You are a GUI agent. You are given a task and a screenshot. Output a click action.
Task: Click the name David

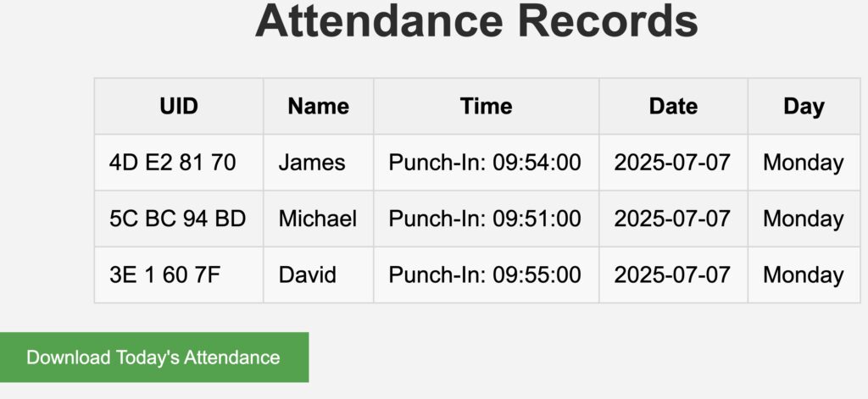coord(308,274)
